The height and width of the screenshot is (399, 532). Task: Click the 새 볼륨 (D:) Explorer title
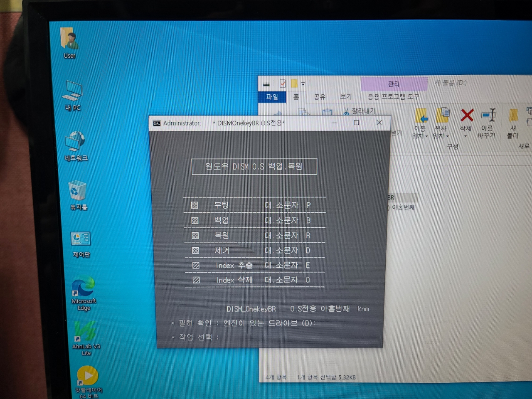(x=451, y=83)
